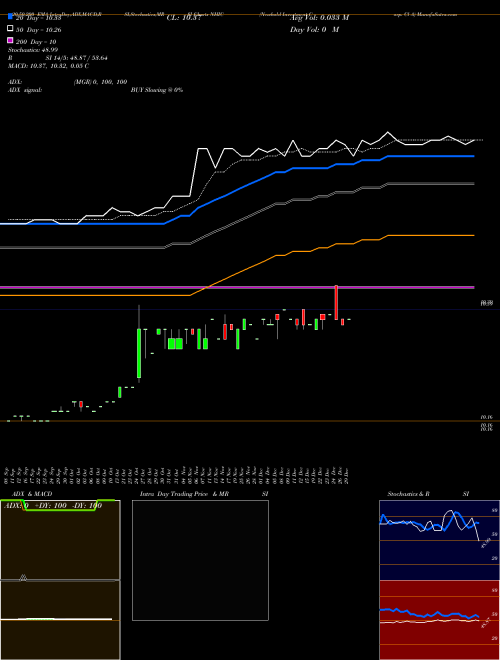Click the ADX +DY -DY readout text
500x660 pixels.
53,506
